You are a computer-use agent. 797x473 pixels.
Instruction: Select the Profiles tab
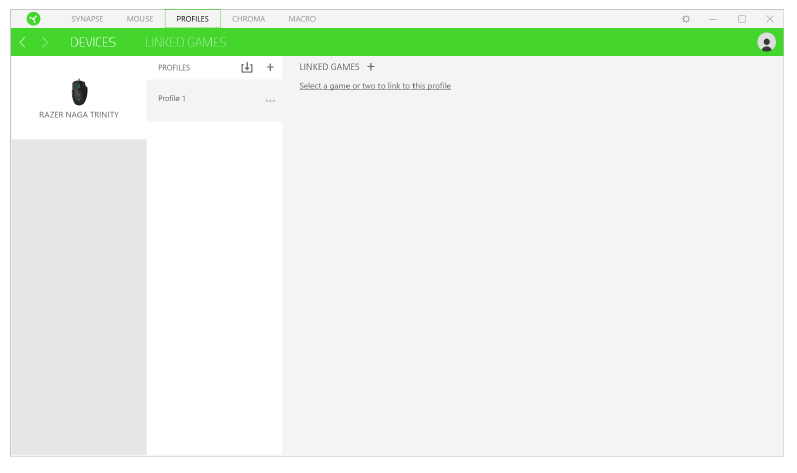193,19
